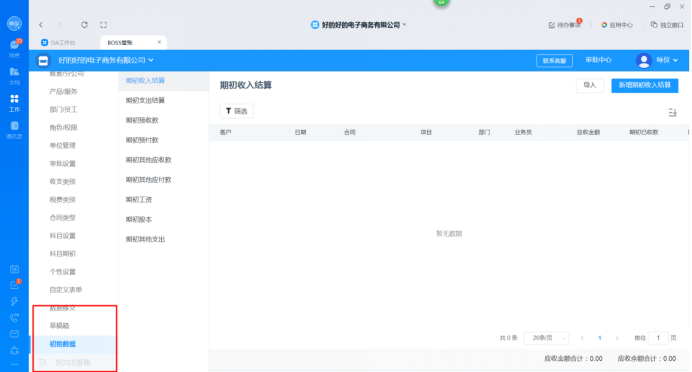Click the sidebar icon below the mail envelope

click(14, 350)
